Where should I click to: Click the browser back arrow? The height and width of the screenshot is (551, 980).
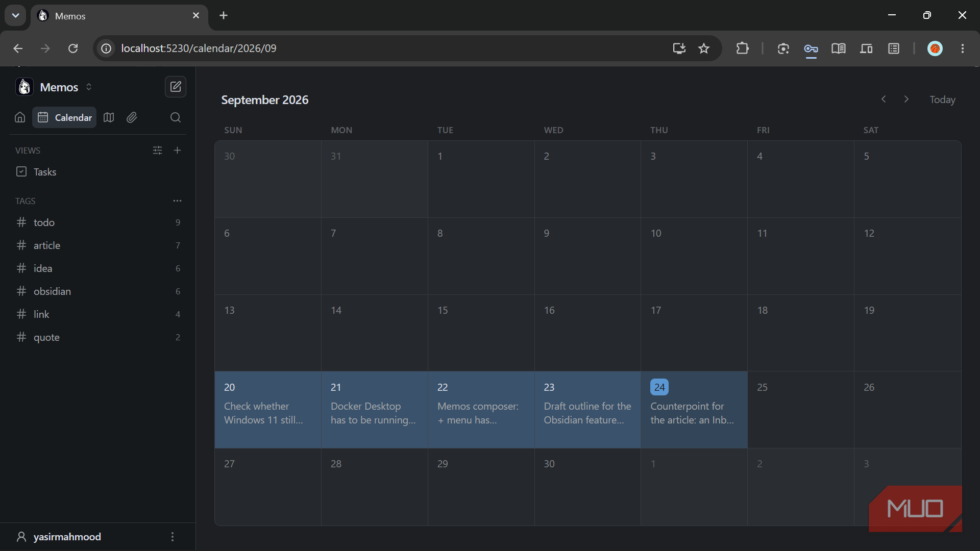click(x=18, y=48)
